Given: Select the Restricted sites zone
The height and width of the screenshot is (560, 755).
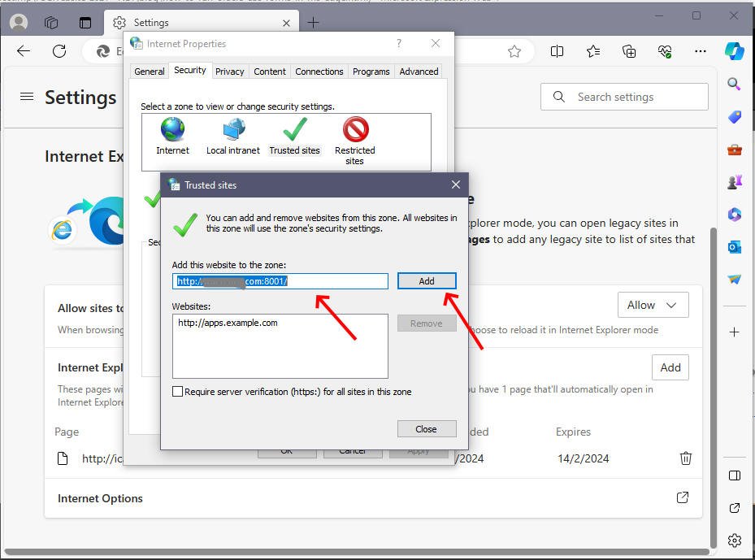Looking at the screenshot, I should tap(355, 141).
